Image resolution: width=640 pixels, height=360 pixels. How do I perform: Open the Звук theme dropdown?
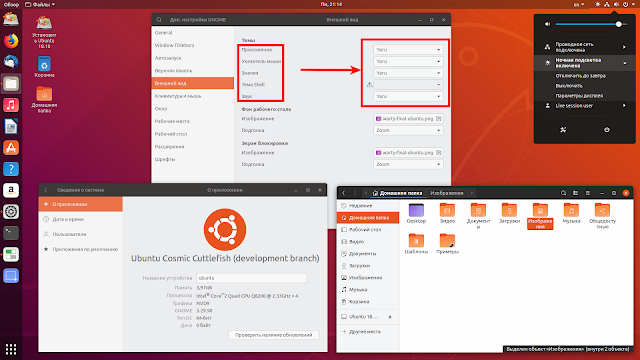[408, 96]
